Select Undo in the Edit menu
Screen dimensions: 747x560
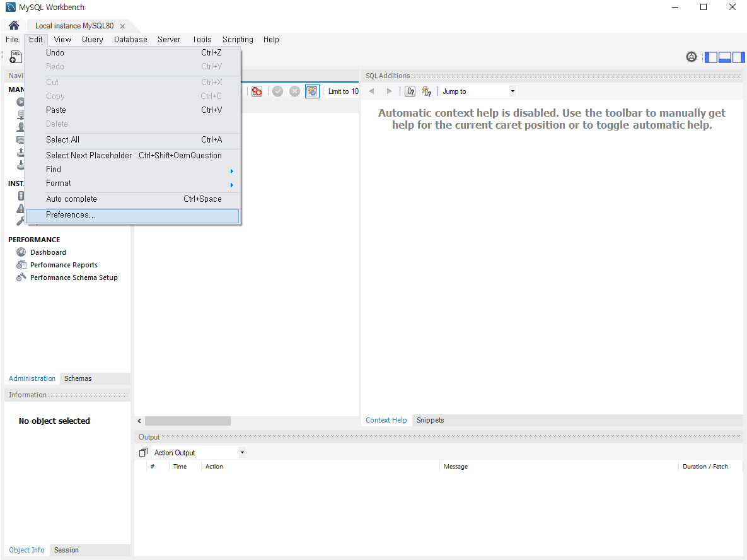point(132,53)
